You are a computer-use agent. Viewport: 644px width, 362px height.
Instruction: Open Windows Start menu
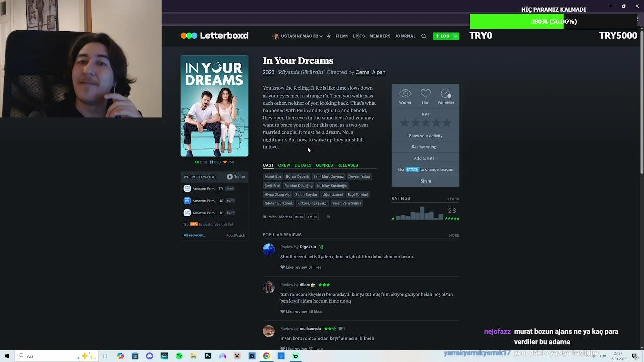[x=7, y=356]
